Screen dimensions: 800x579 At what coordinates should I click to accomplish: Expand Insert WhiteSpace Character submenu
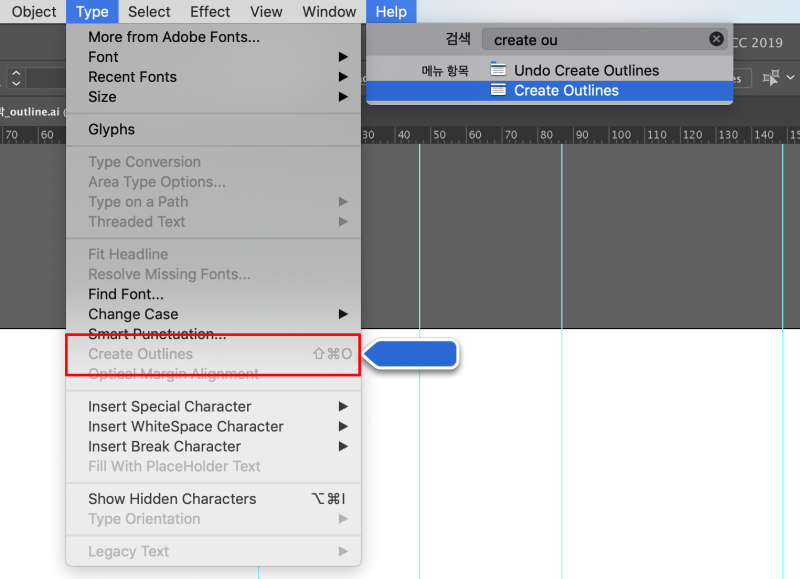pos(213,426)
